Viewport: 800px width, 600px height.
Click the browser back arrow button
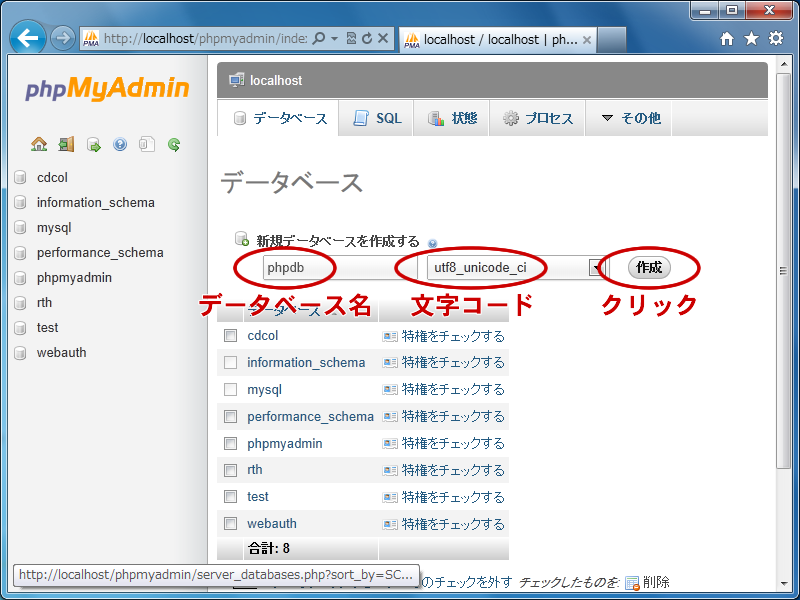(x=29, y=38)
